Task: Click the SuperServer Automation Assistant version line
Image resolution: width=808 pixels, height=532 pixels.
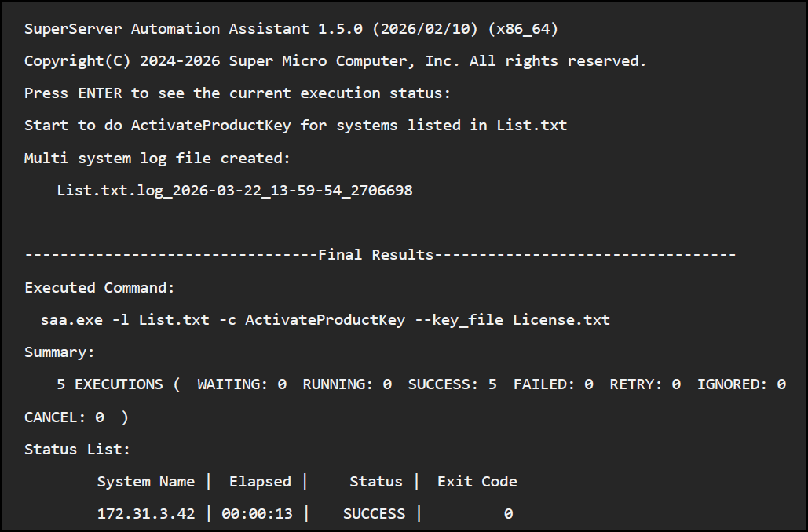Action: coord(291,29)
